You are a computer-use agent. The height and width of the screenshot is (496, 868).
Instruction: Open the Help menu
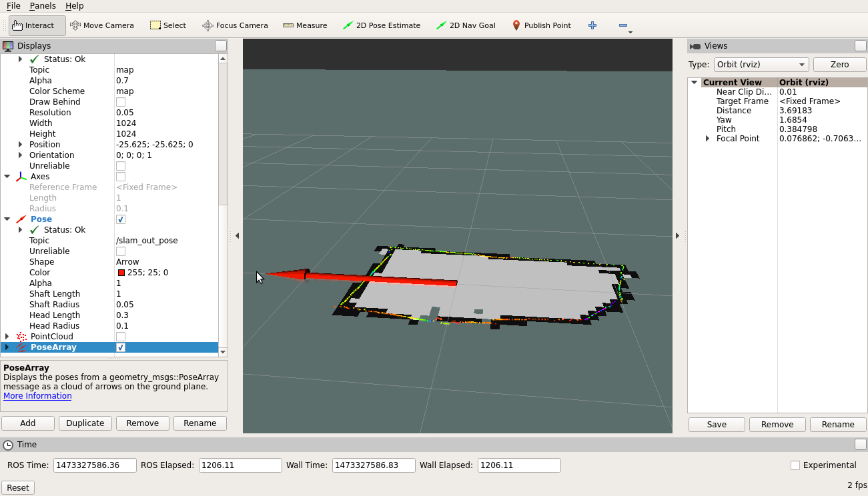click(x=75, y=5)
